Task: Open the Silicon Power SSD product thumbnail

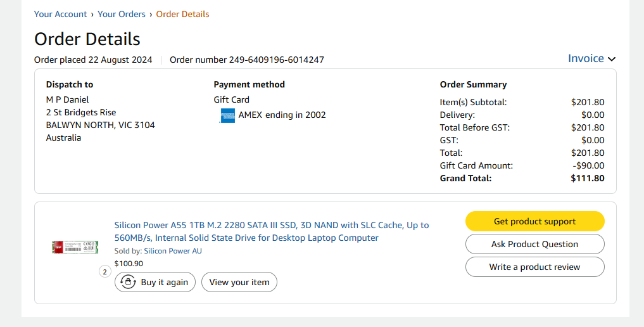Action: pyautogui.click(x=66, y=247)
